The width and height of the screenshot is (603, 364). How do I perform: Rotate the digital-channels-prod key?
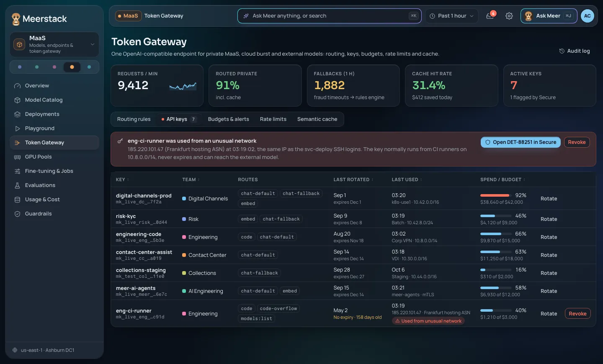click(549, 199)
